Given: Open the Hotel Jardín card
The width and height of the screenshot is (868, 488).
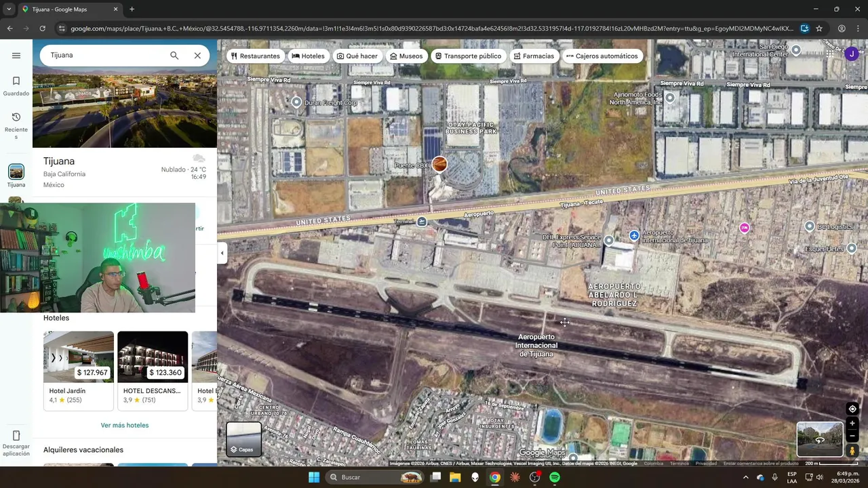Looking at the screenshot, I should [79, 371].
